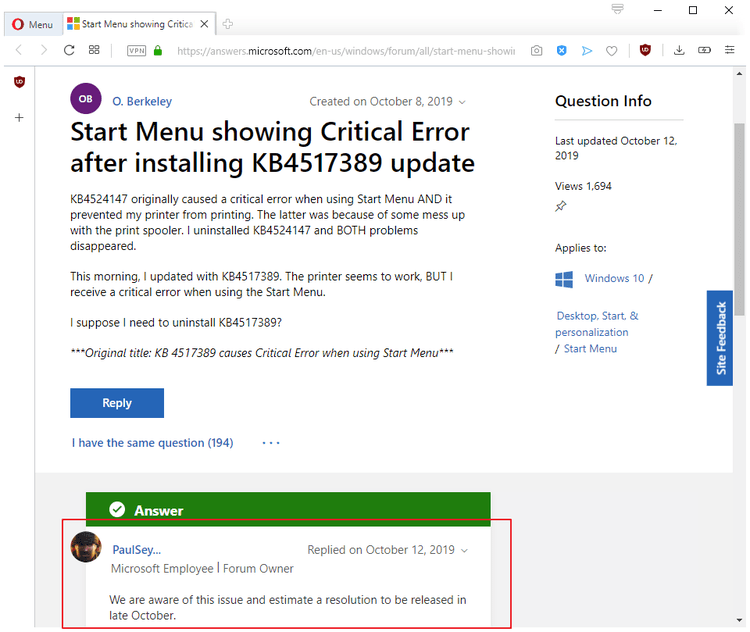Click PaulSey avatar picture
This screenshot has height=632, width=750.
coord(86,547)
